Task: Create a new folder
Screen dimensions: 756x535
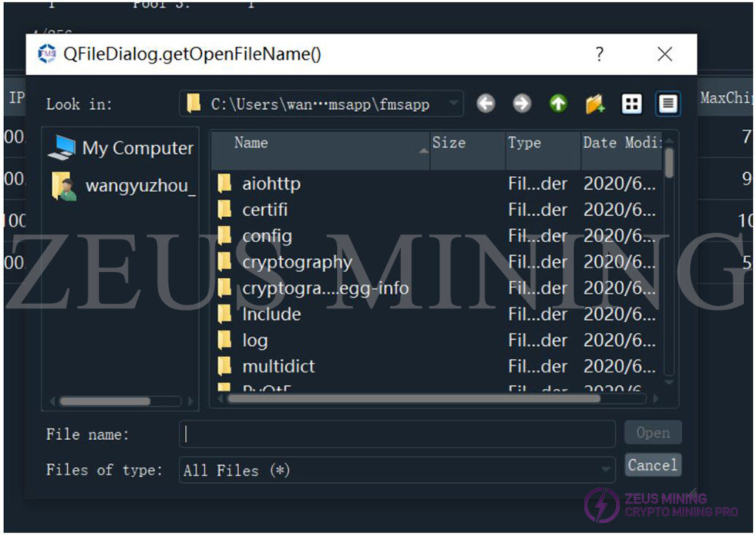Action: point(594,104)
